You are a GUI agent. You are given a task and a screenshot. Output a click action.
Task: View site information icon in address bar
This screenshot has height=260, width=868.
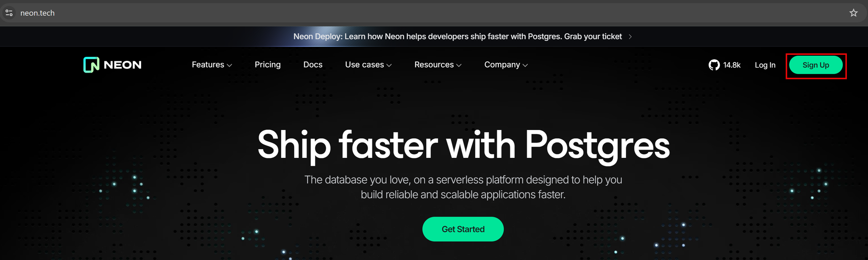9,13
